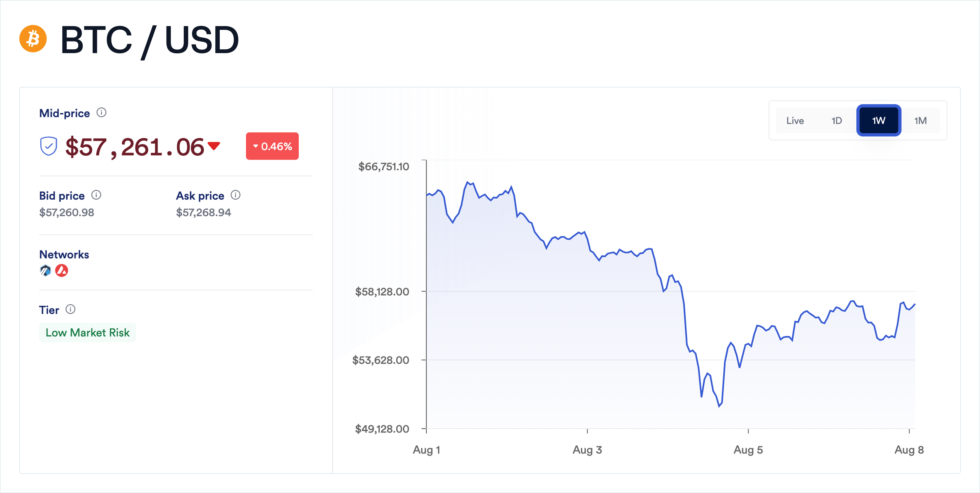Click the red 0.46% change badge
This screenshot has height=493, width=980.
point(272,146)
